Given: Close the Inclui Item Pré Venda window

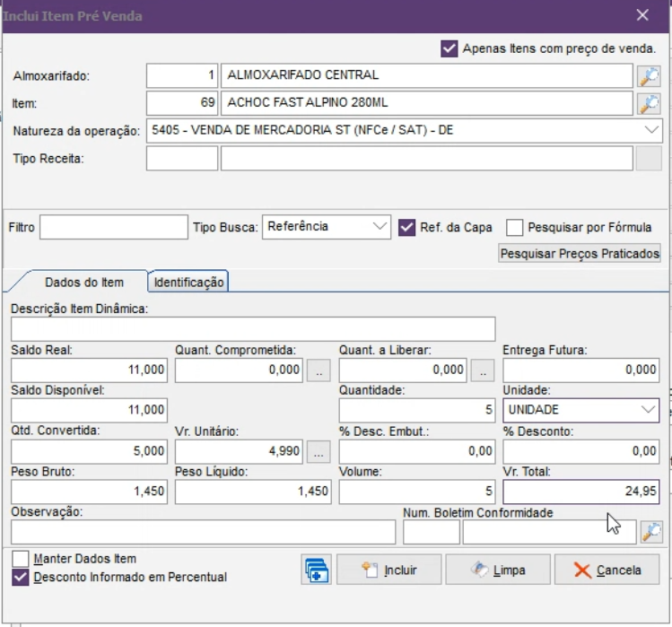Looking at the screenshot, I should [642, 15].
